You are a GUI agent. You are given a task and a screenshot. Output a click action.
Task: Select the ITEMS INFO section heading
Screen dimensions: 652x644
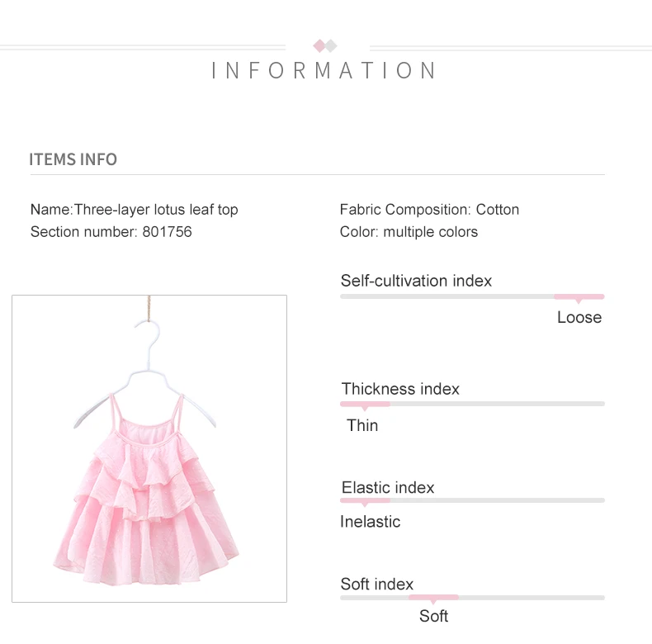coord(73,159)
